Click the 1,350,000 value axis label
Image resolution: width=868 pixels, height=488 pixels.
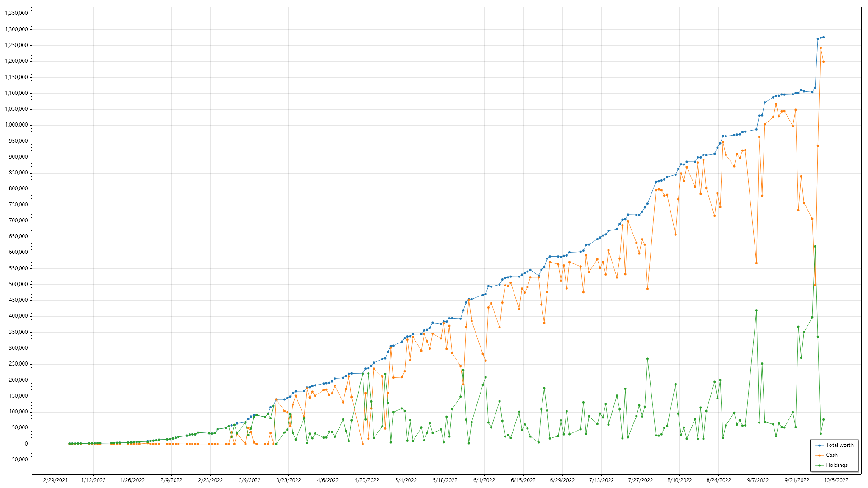[16, 14]
